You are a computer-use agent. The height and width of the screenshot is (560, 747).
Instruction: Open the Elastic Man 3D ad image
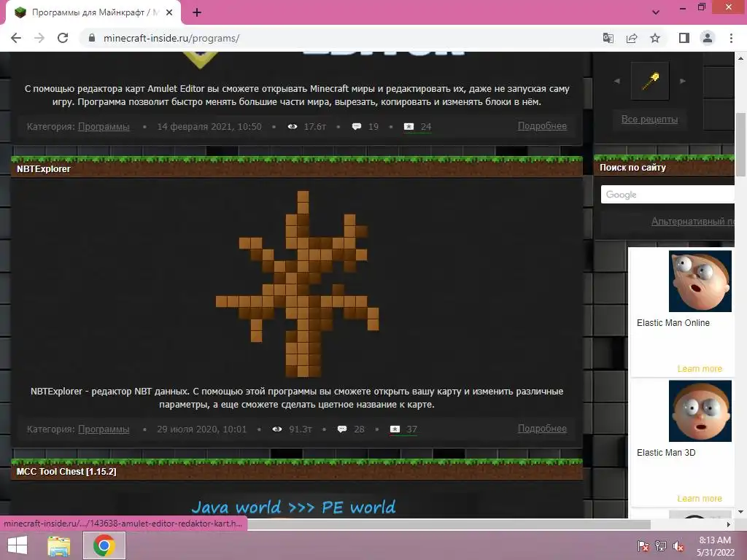click(700, 411)
